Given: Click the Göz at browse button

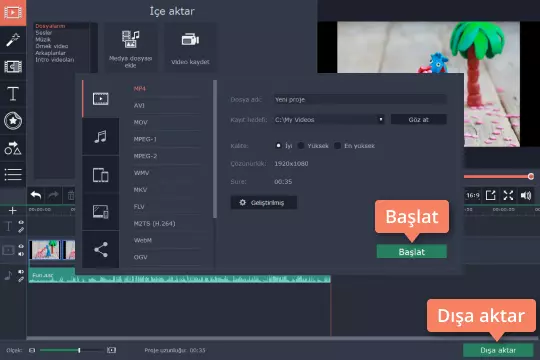Looking at the screenshot, I should 418,120.
